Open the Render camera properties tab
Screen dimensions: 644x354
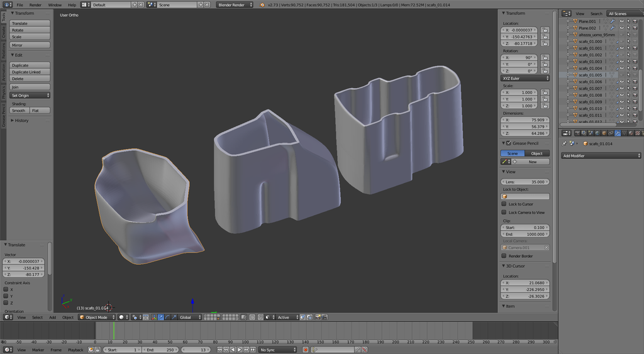click(x=577, y=133)
